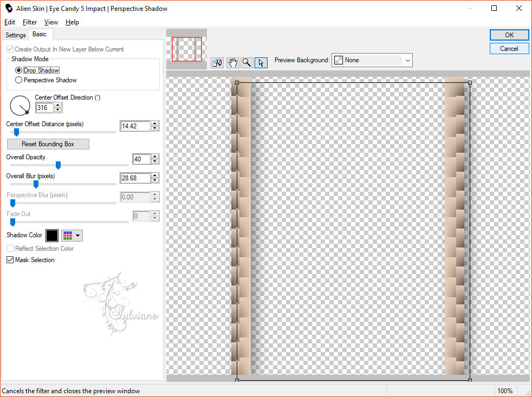Increase Overall Blur value

tap(155, 175)
